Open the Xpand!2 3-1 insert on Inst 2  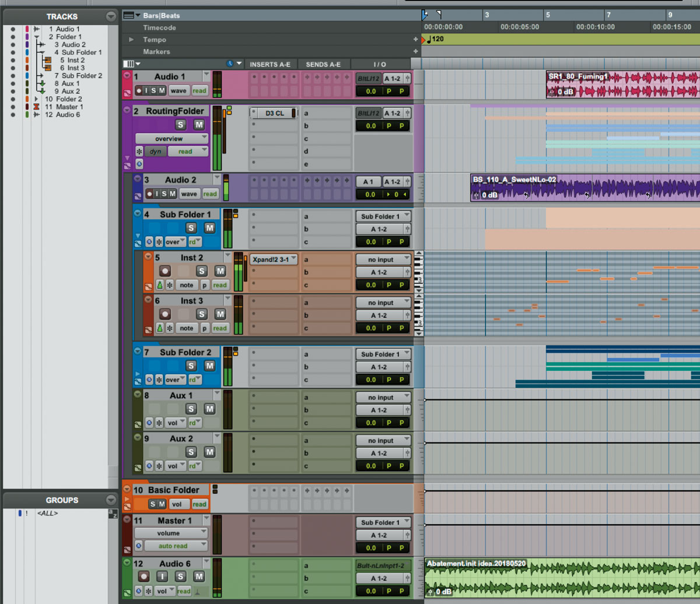(x=274, y=259)
